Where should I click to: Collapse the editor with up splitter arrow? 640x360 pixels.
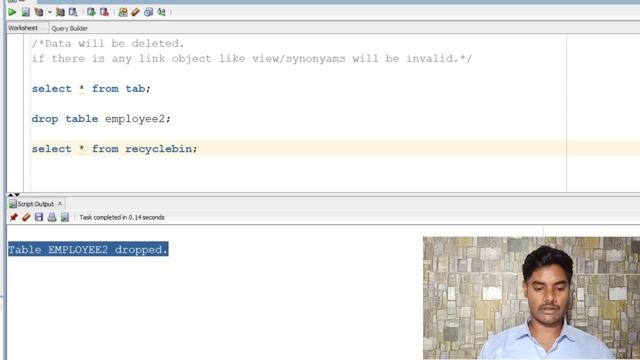pos(11,195)
